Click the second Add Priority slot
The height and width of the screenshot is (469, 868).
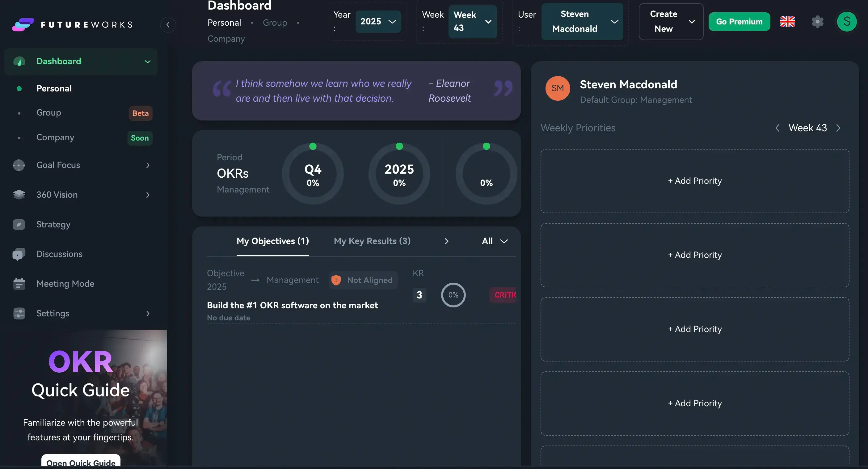point(695,255)
